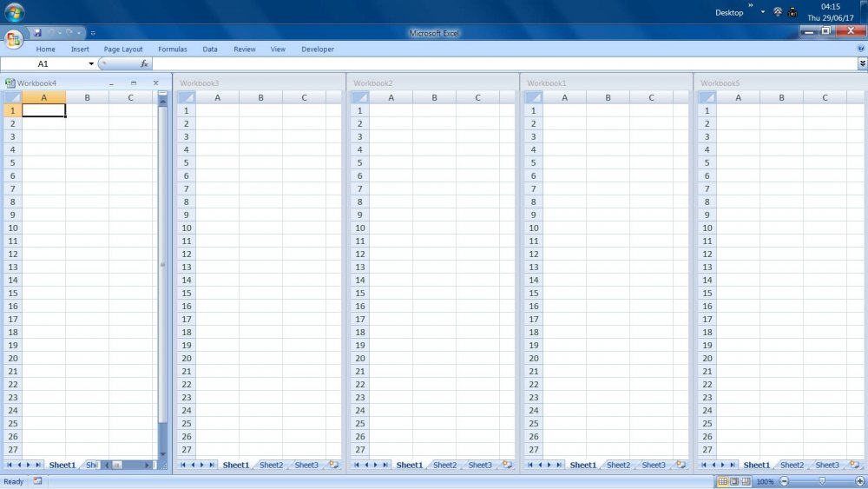The height and width of the screenshot is (489, 868).
Task: Open the taskbar dropdown arrow next to Desktop
Action: coord(763,11)
